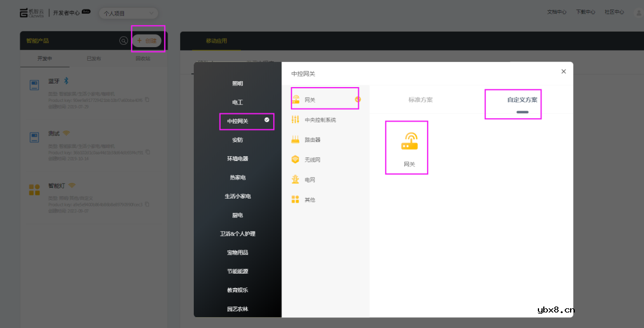Select the 照明 category
Screen dimensions: 644x328
[237, 83]
